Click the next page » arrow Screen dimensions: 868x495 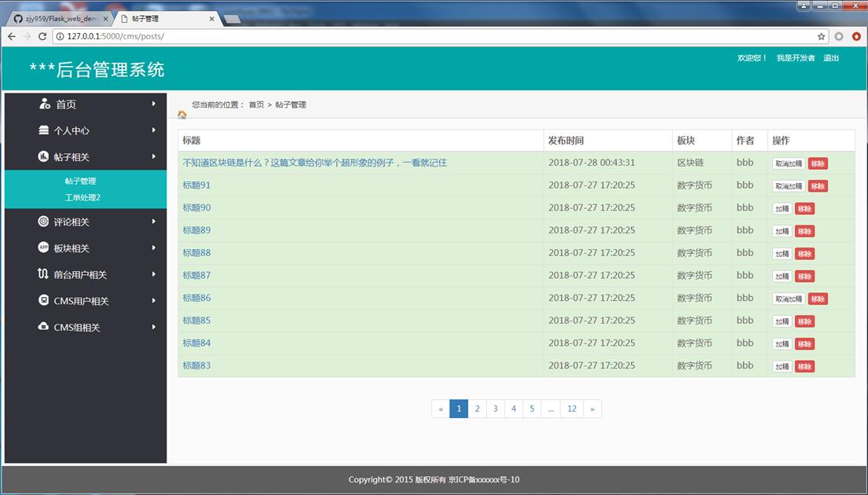tap(592, 409)
